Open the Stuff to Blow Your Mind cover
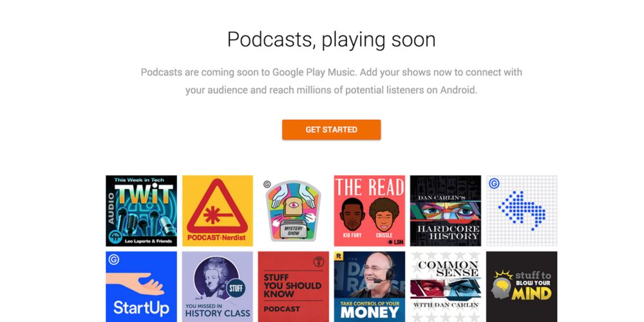The width and height of the screenshot is (644, 322). pos(521,287)
